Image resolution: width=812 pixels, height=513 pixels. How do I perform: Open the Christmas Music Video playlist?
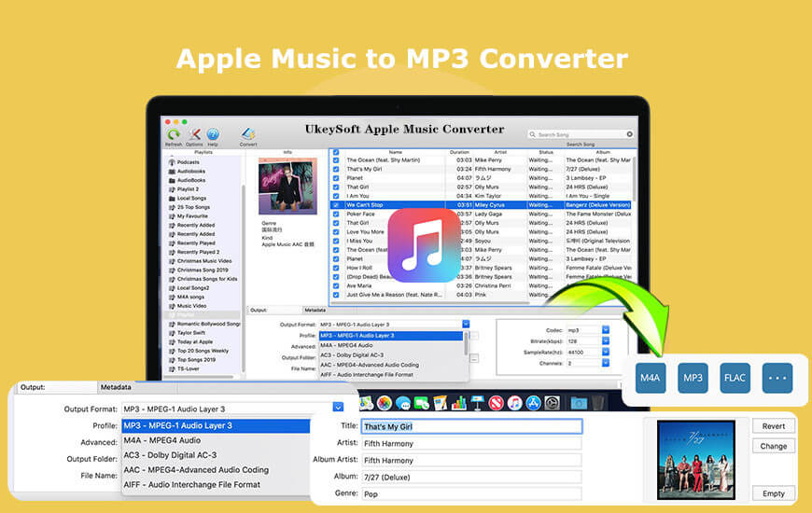coord(201,261)
